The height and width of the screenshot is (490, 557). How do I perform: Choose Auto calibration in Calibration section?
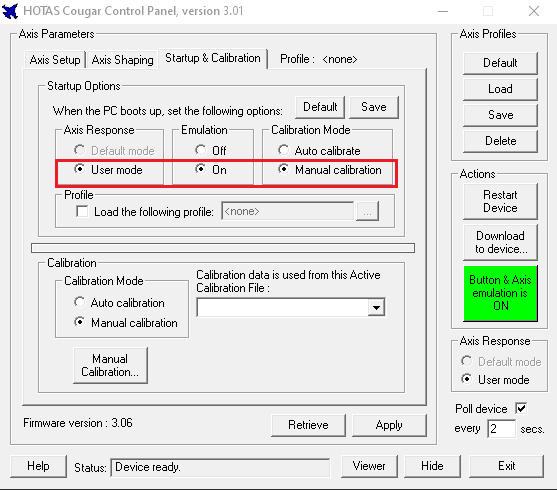pyautogui.click(x=80, y=302)
